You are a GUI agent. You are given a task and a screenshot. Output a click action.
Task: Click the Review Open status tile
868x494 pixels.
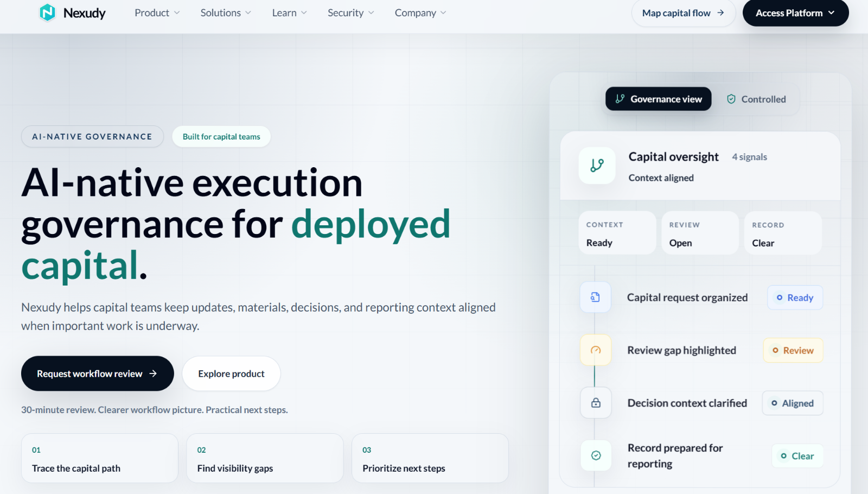[x=700, y=233]
